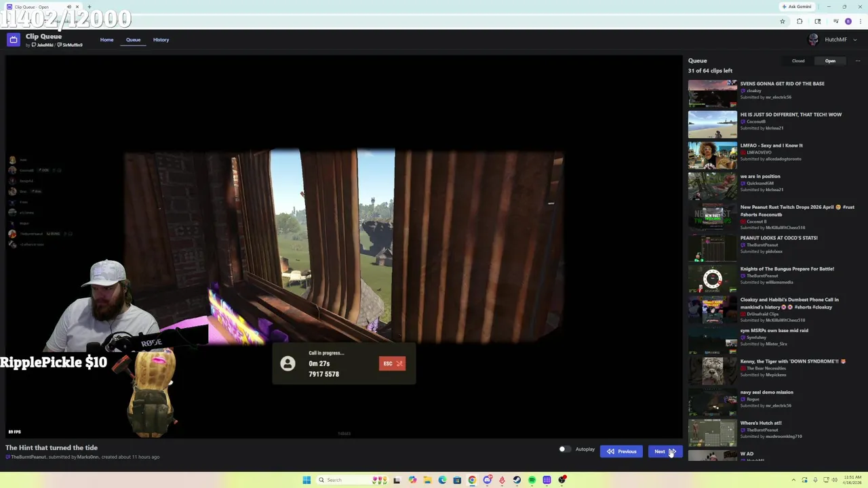Screen dimensions: 868x488
Task: Select the 'we are in position' clip title
Action: point(760,176)
